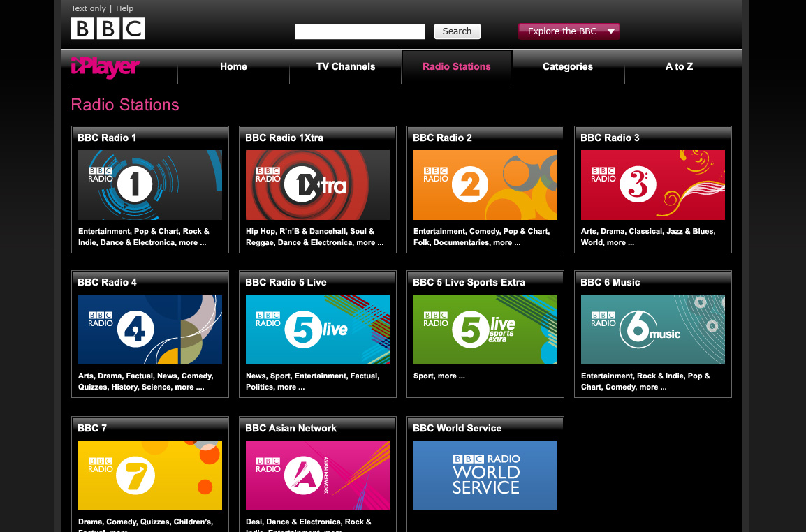Click the BBC 6 Music logo

[x=653, y=330]
